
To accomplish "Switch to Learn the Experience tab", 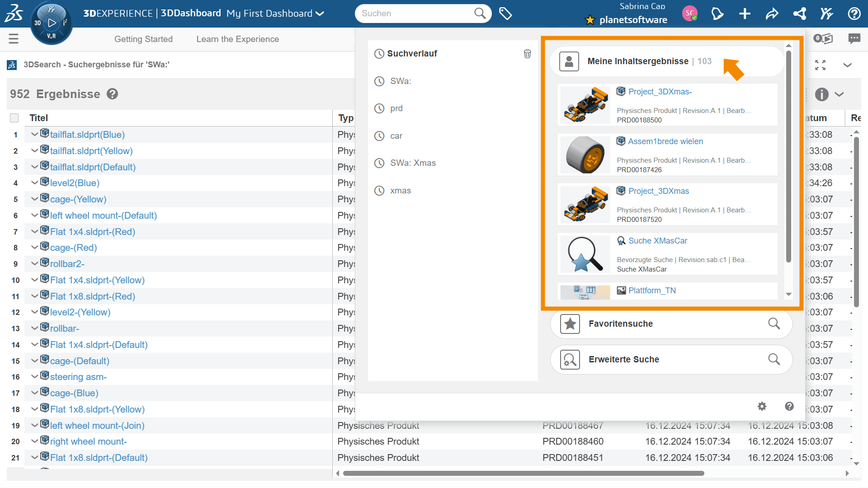I will pos(237,39).
